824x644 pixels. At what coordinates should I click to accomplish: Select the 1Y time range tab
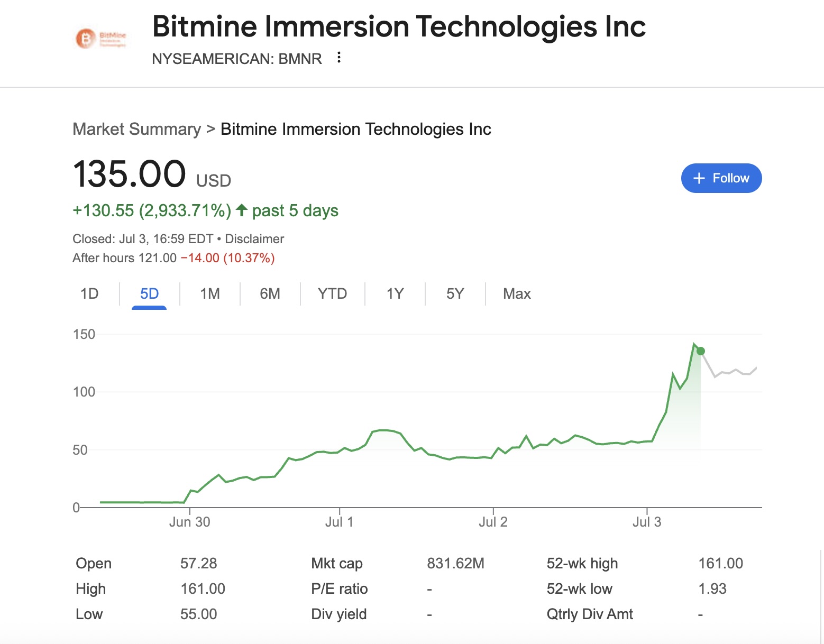pos(395,294)
